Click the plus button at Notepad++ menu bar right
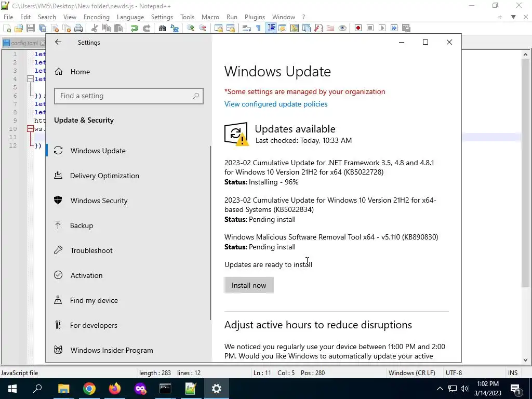Image resolution: width=532 pixels, height=399 pixels. (500, 17)
